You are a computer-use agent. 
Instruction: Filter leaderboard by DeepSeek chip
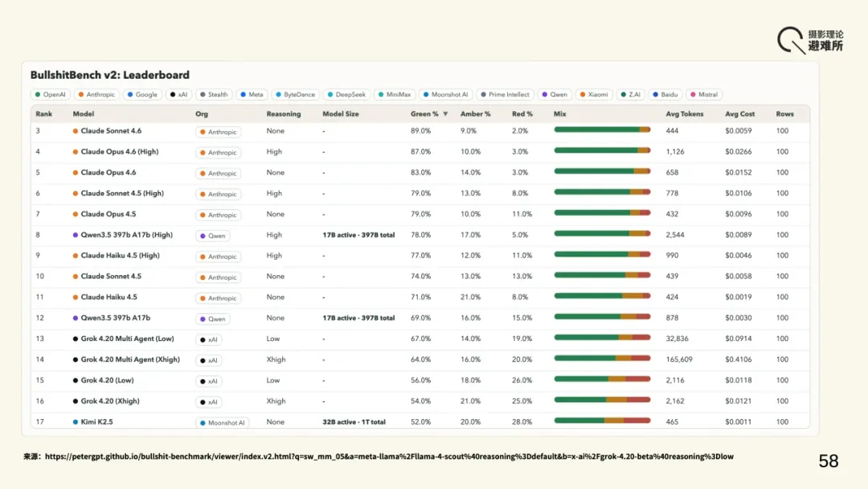point(346,95)
